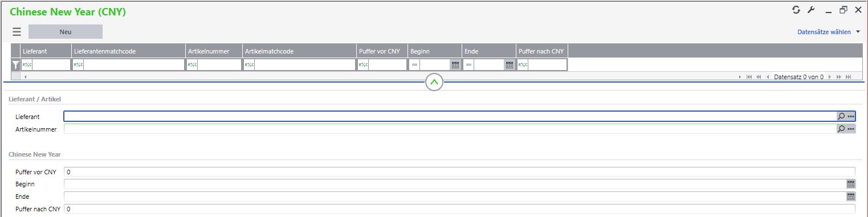This screenshot has height=217, width=868.
Task: Go to last record in navigator
Action: [x=848, y=76]
